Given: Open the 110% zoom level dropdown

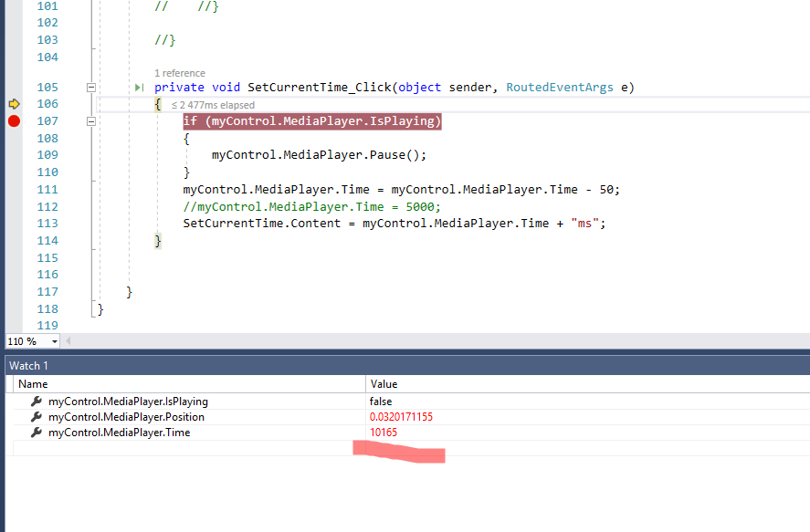Looking at the screenshot, I should coord(53,340).
